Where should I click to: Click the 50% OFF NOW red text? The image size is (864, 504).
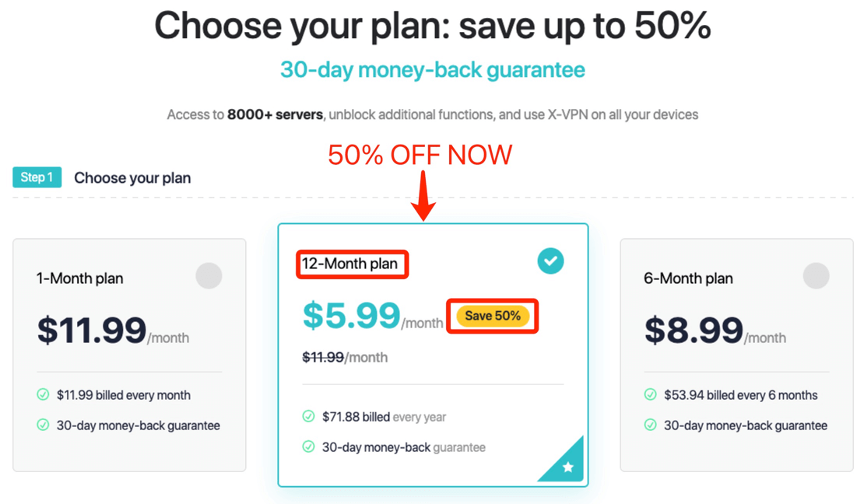pos(420,155)
